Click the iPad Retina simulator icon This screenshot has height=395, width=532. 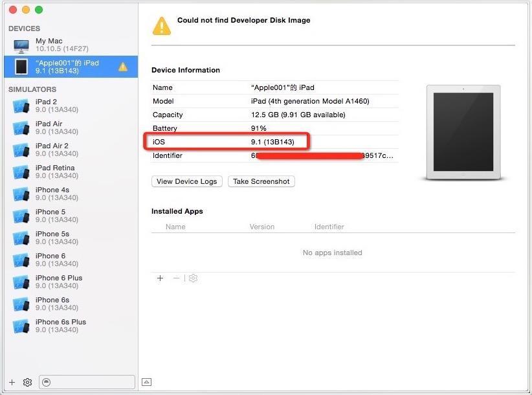(x=21, y=172)
